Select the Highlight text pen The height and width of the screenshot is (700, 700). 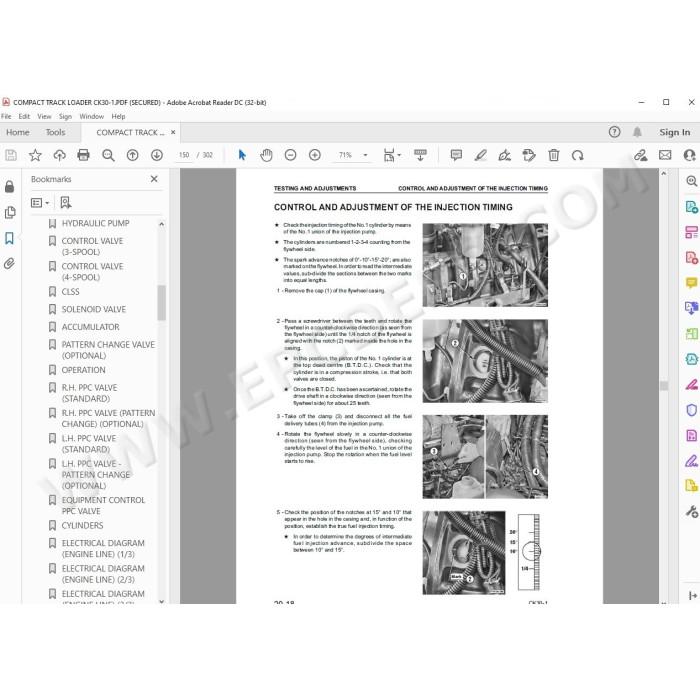coord(480,155)
